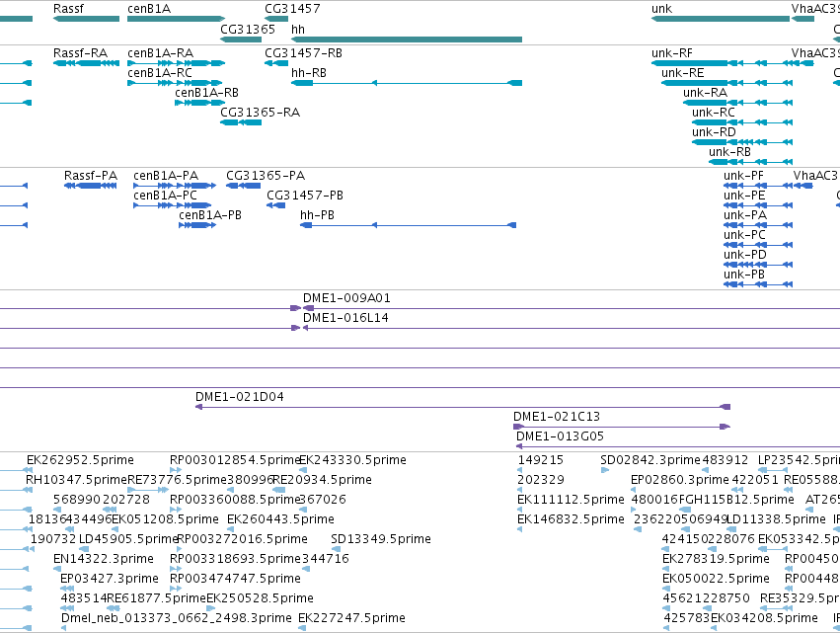Open the EP03427.3prime EST
The width and height of the screenshot is (840, 633).
[x=67, y=589]
